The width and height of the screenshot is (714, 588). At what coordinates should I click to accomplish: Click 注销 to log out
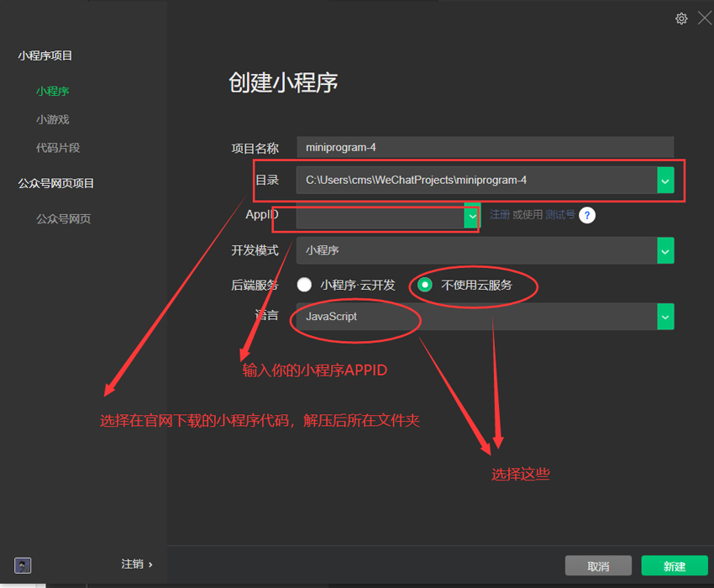(132, 564)
